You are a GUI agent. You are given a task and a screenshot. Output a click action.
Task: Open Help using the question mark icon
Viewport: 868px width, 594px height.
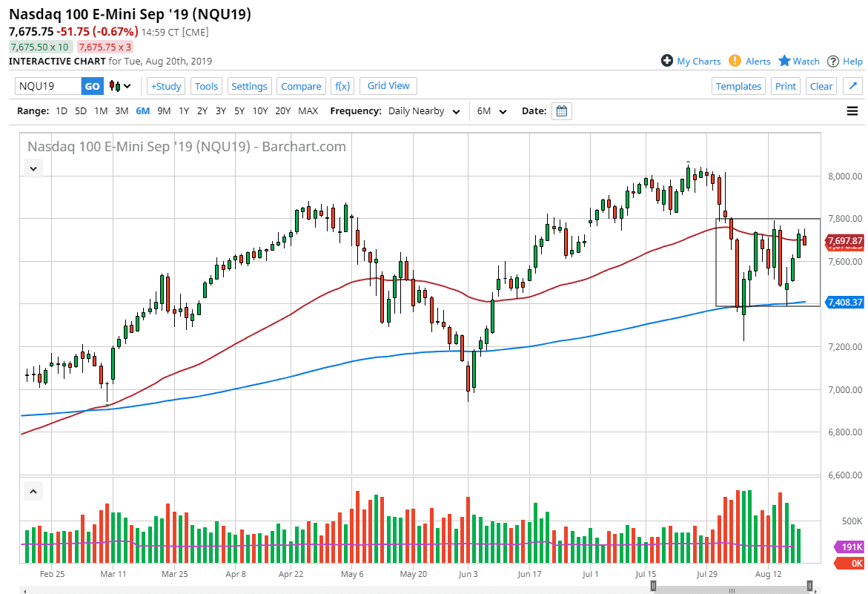click(834, 61)
